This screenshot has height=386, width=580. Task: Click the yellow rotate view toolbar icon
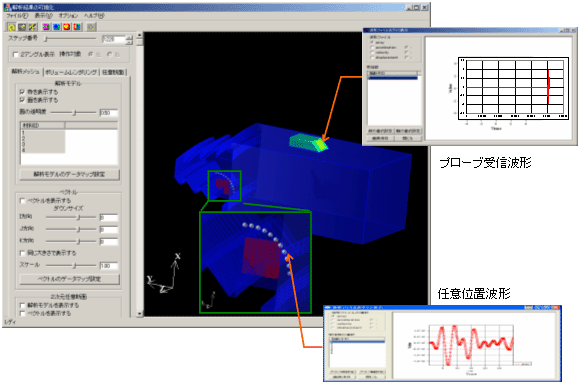click(12, 27)
